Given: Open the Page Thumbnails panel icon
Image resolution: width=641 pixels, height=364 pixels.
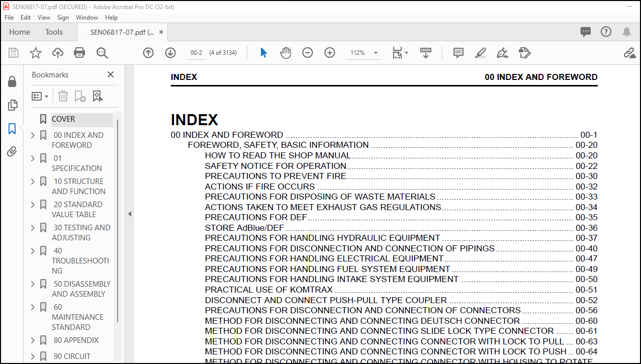Looking at the screenshot, I should [12, 105].
